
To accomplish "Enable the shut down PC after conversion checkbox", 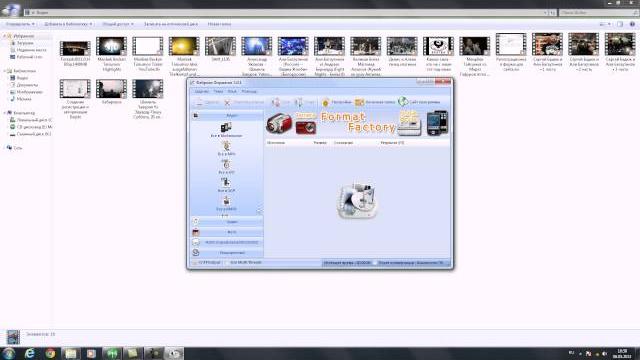I will click(375, 263).
